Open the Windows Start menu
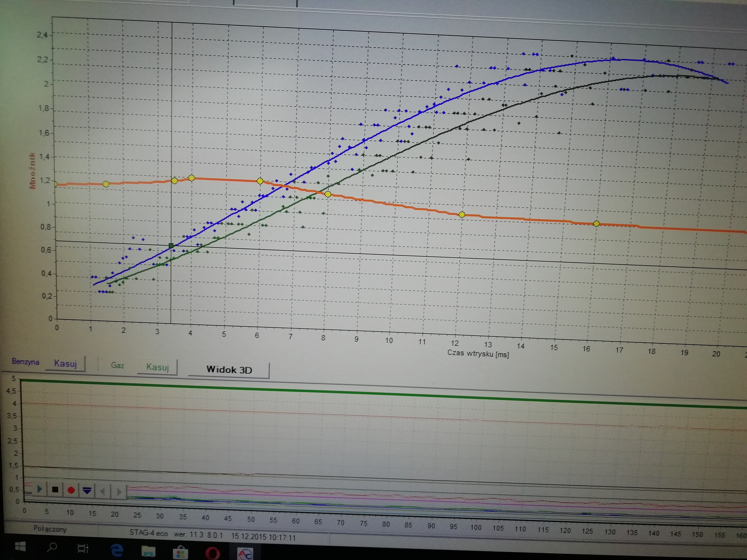 20,547
